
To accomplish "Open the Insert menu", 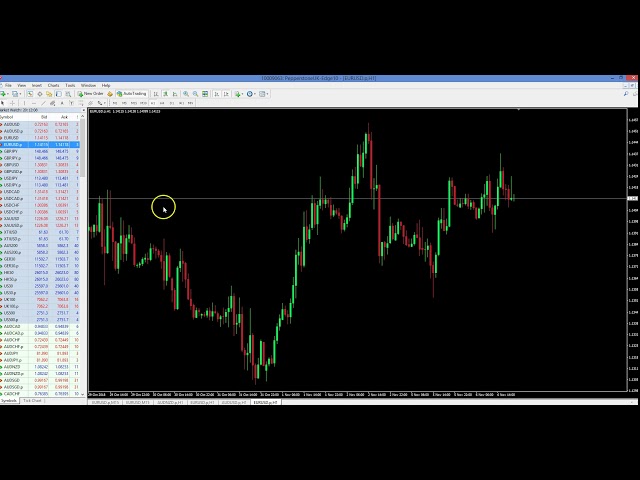I will [36, 85].
